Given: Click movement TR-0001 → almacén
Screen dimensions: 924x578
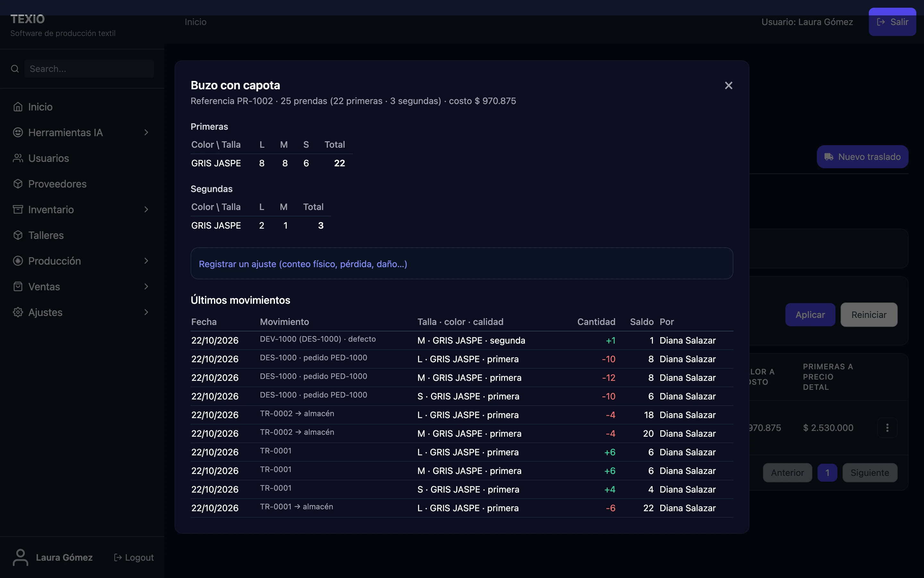Looking at the screenshot, I should (296, 506).
